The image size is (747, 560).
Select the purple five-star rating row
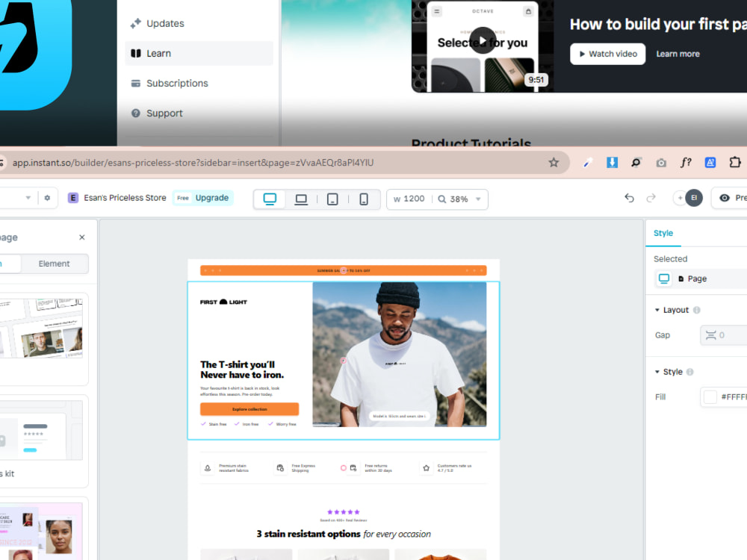tap(344, 512)
